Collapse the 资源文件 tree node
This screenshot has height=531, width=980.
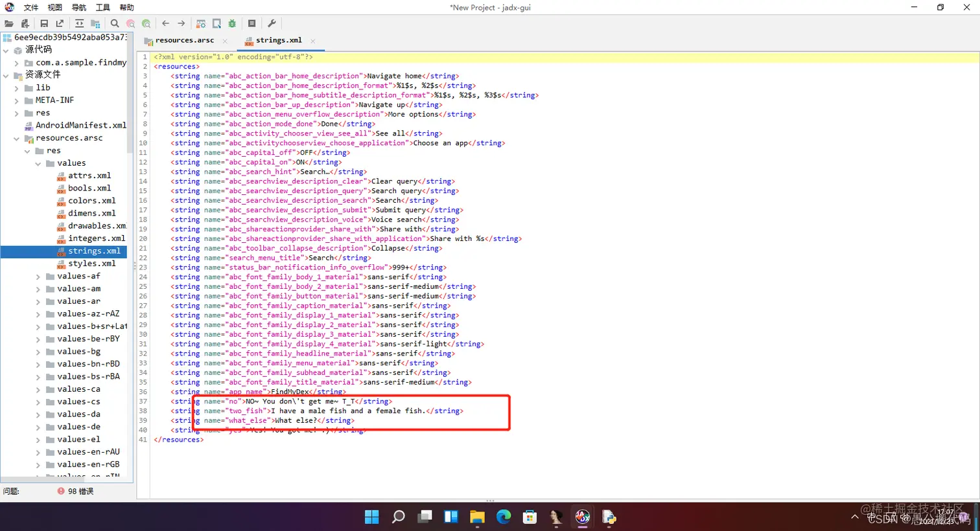coord(6,75)
